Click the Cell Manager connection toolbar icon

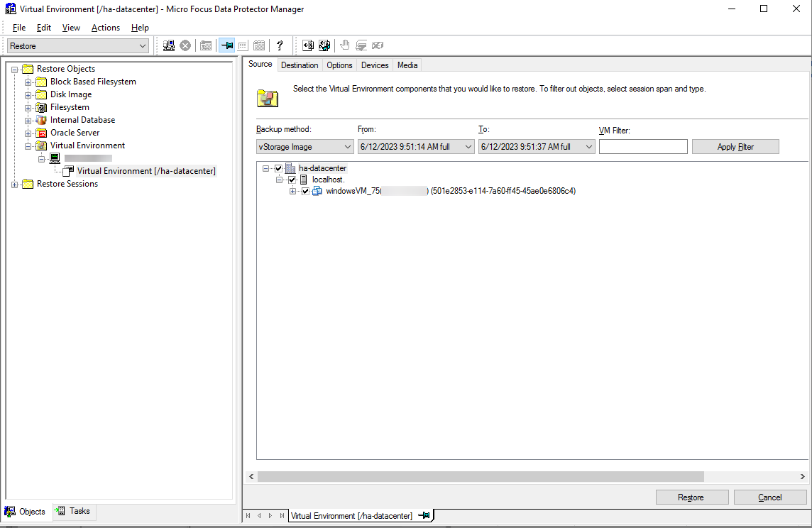[x=169, y=45]
